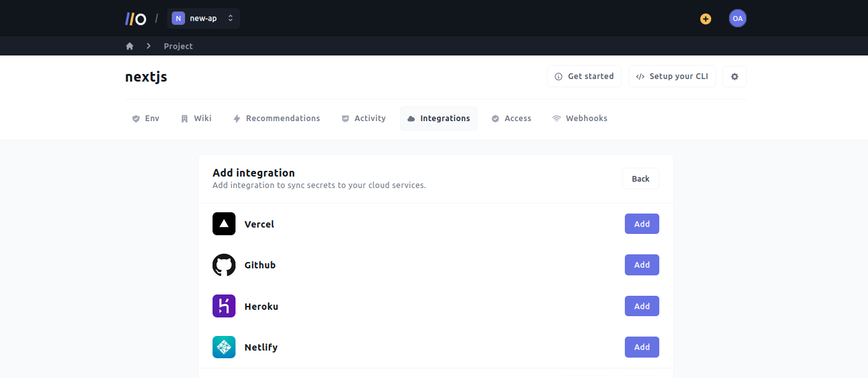The height and width of the screenshot is (378, 868).
Task: Click the Back button
Action: pyautogui.click(x=641, y=178)
